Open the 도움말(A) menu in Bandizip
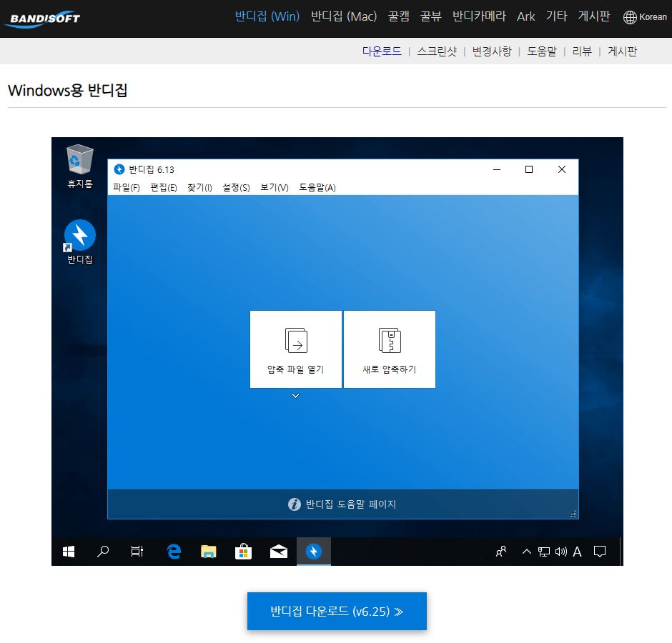This screenshot has width=672, height=643. pos(317,188)
